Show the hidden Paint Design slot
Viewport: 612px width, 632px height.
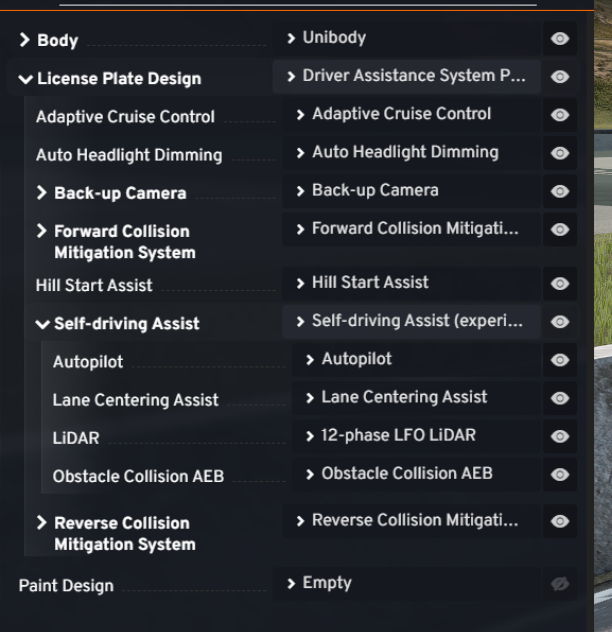(x=560, y=584)
